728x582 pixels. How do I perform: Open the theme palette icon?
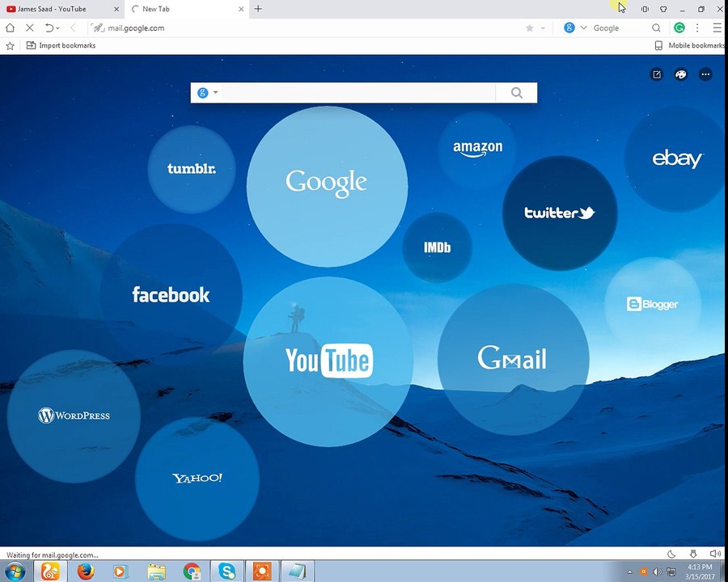(680, 74)
